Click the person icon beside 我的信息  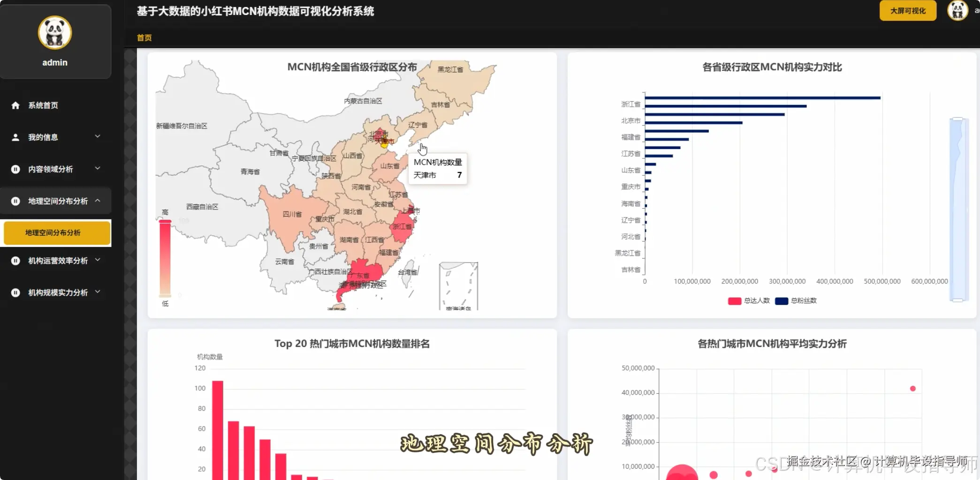(x=15, y=137)
